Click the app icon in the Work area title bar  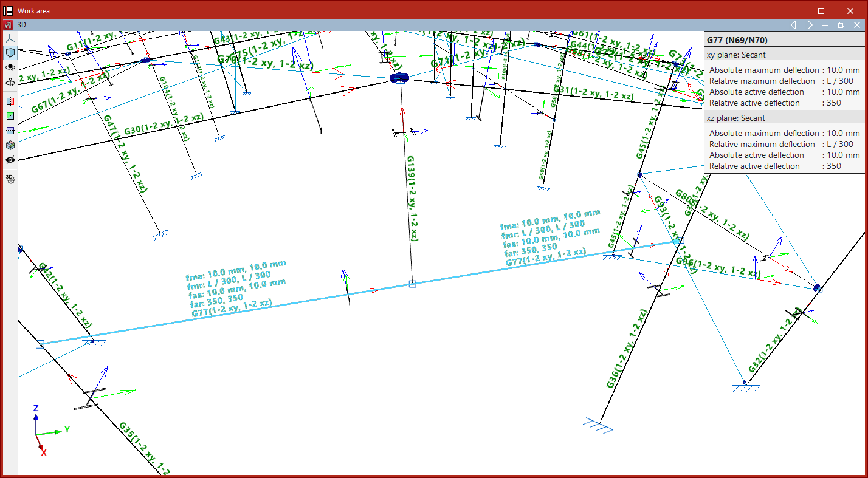(x=9, y=10)
